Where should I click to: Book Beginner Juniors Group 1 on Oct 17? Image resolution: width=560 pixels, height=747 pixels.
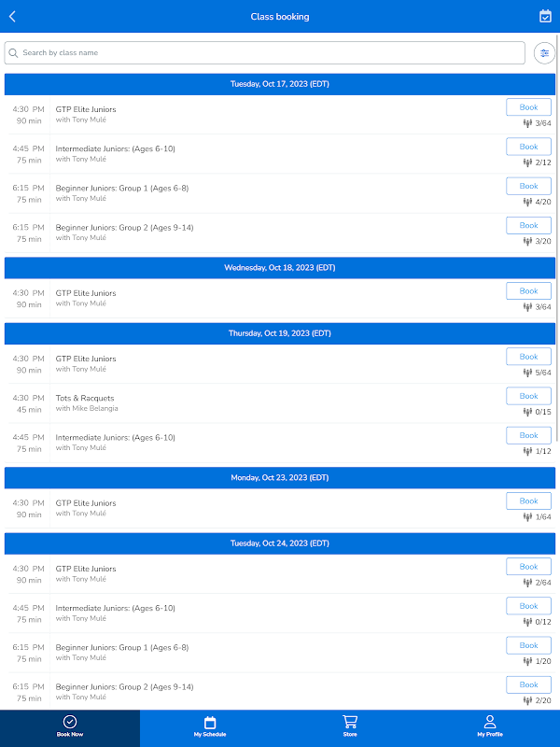528,186
